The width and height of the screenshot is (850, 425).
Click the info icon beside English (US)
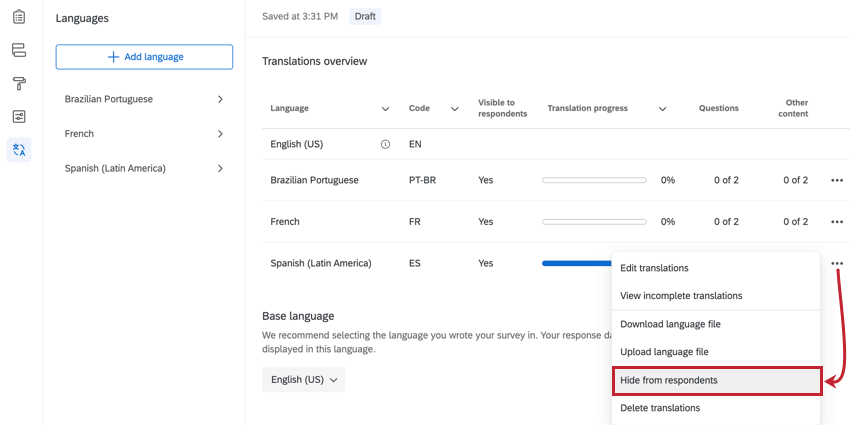click(x=385, y=144)
